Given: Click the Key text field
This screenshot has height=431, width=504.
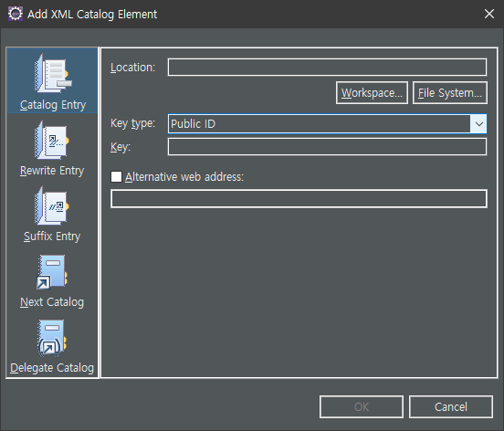Looking at the screenshot, I should click(327, 147).
